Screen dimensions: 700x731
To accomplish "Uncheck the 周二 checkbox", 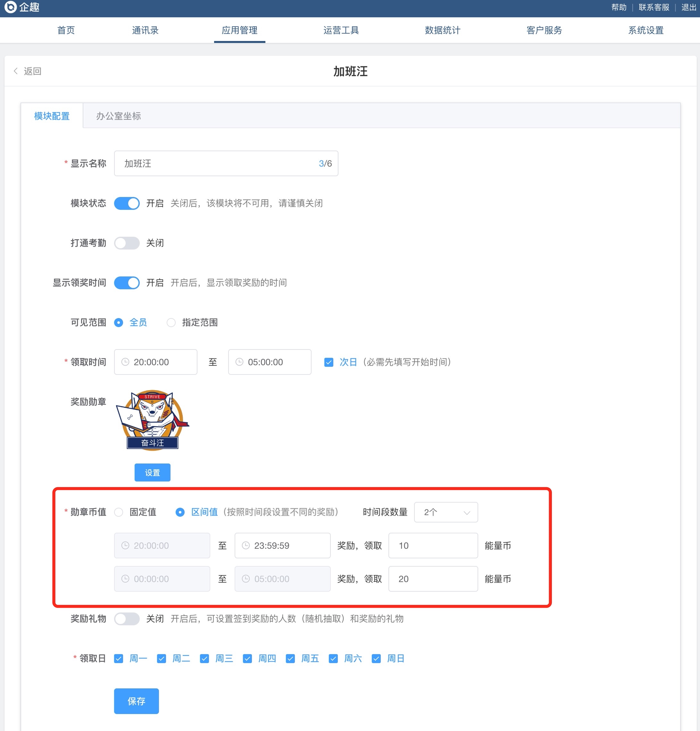I will (162, 659).
